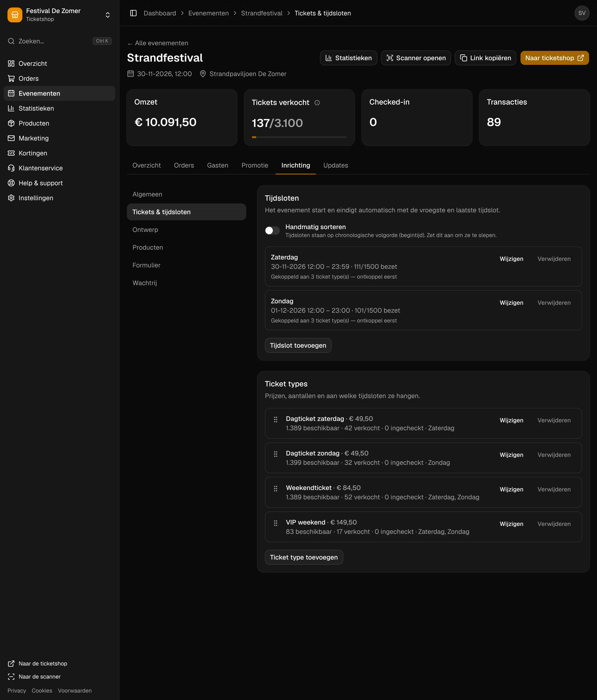Click the calendar icon beside event date
This screenshot has width=597, height=700.
coord(131,74)
